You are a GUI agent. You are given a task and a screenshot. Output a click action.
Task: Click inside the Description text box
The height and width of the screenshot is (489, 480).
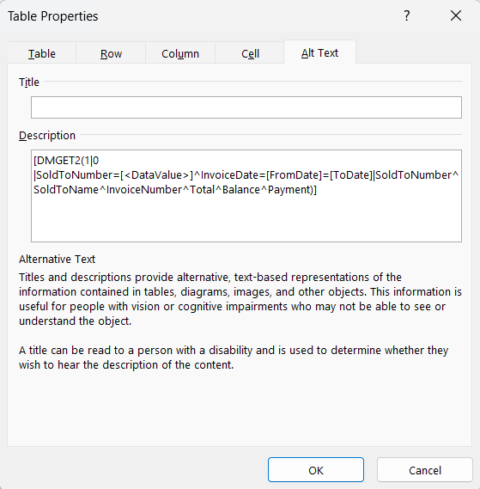(x=246, y=196)
